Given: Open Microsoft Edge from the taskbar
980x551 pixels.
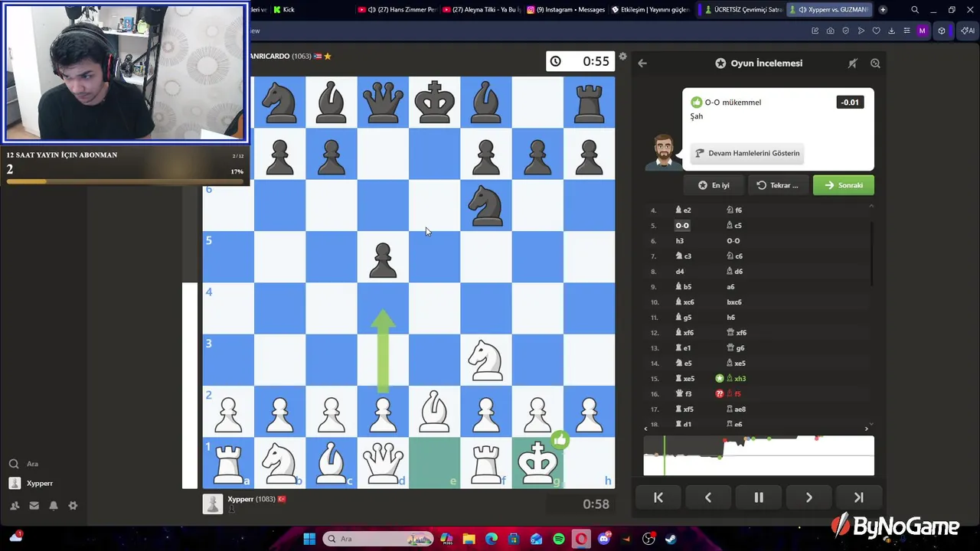Looking at the screenshot, I should (492, 539).
